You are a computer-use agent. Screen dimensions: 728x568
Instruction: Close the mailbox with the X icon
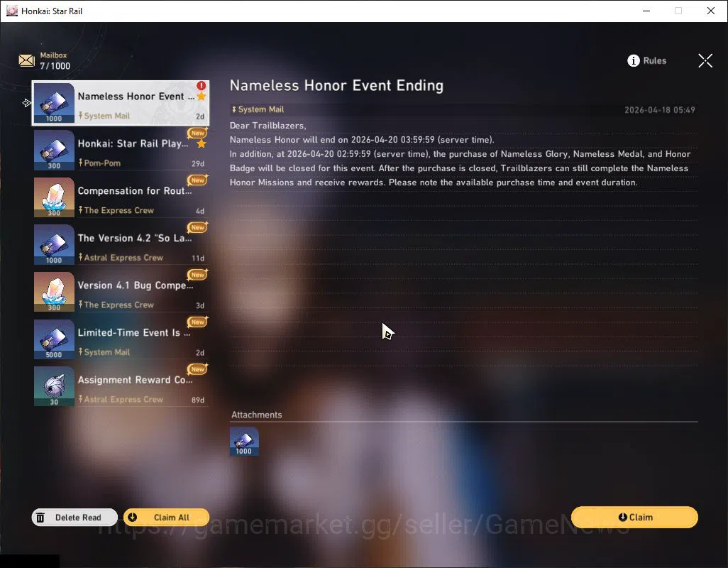tap(705, 60)
